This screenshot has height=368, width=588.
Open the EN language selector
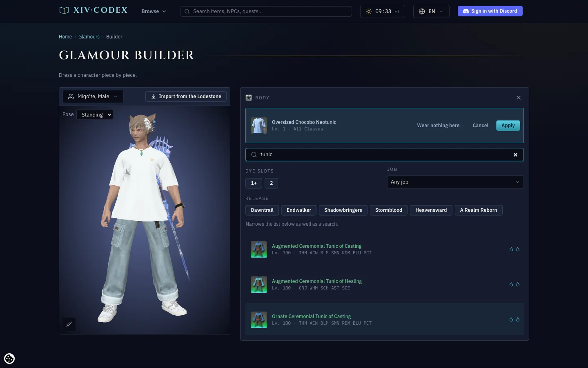click(x=431, y=11)
